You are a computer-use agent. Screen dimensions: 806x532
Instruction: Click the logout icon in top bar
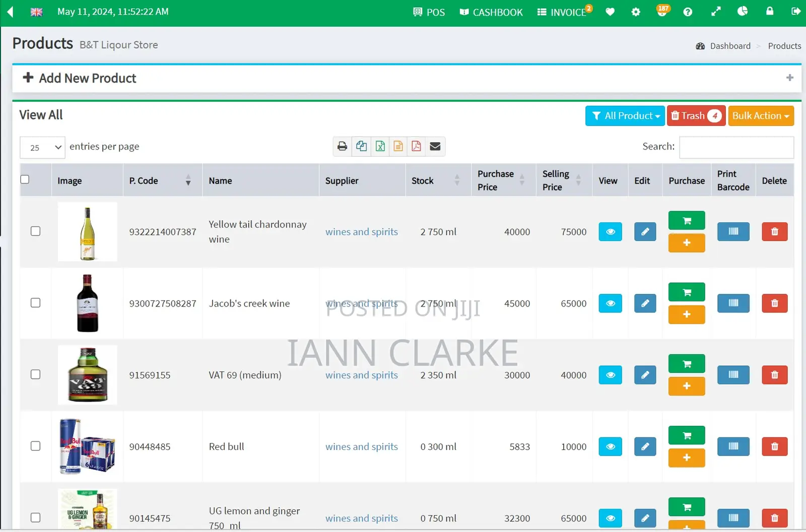[x=796, y=11]
